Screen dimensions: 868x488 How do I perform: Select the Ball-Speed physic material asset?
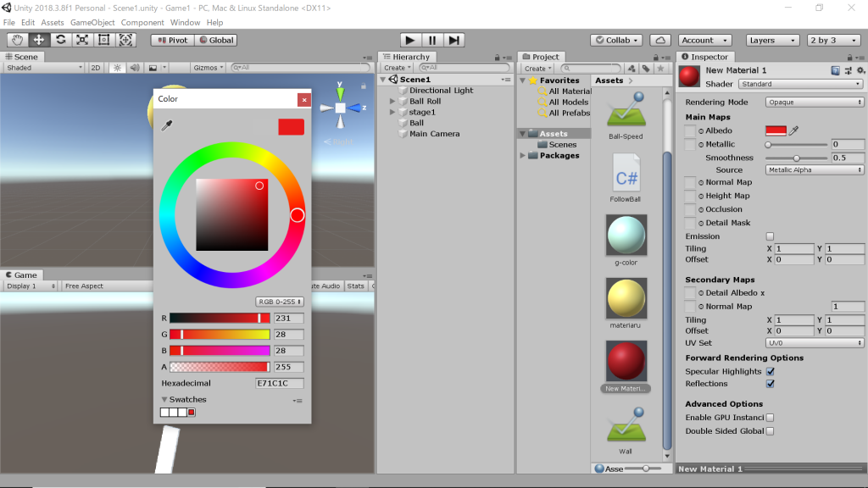pyautogui.click(x=626, y=115)
